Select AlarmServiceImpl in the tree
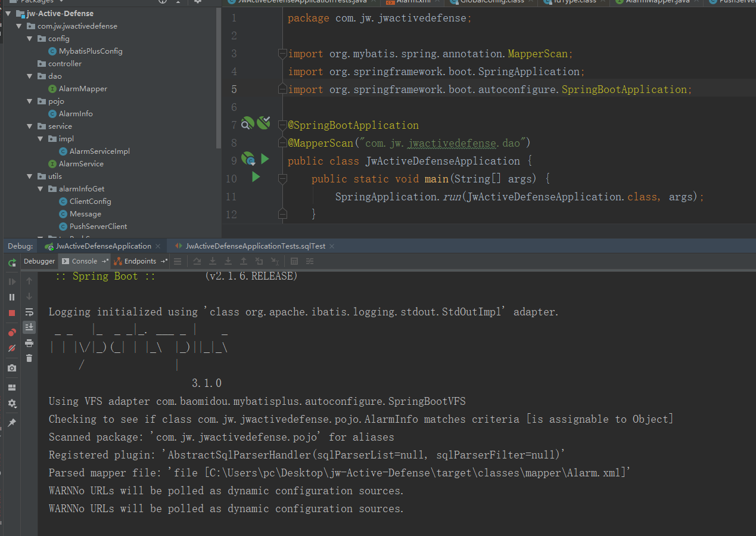 (99, 151)
